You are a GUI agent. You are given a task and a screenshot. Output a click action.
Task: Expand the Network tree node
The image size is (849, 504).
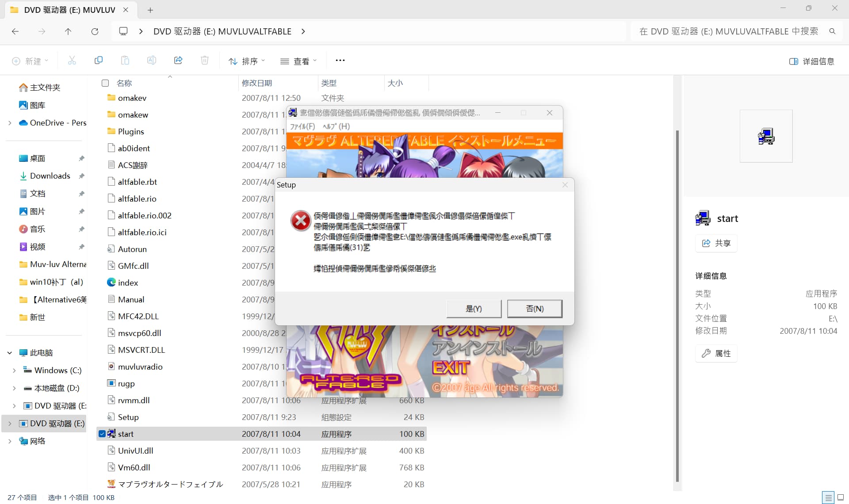coord(10,441)
